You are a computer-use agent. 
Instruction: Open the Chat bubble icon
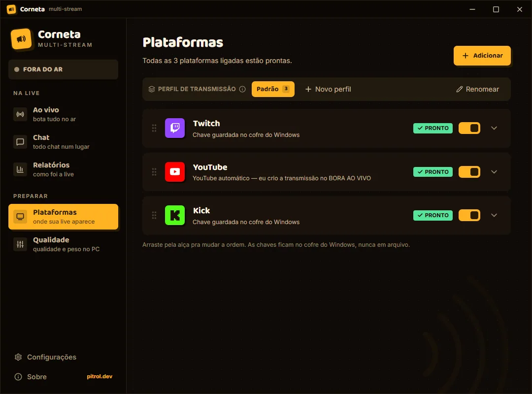(20, 142)
